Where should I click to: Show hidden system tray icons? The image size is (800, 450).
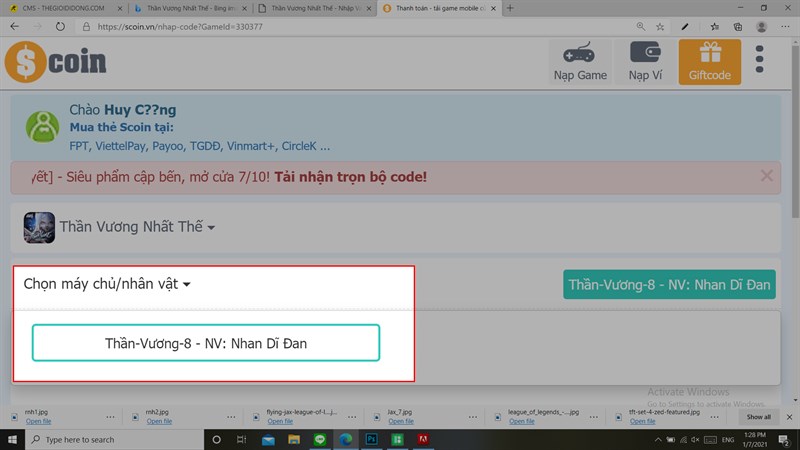tap(658, 439)
